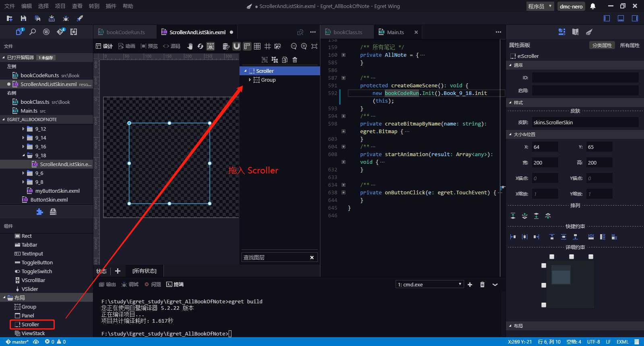
Task: Switch to the 输出 output tab
Action: (107, 284)
